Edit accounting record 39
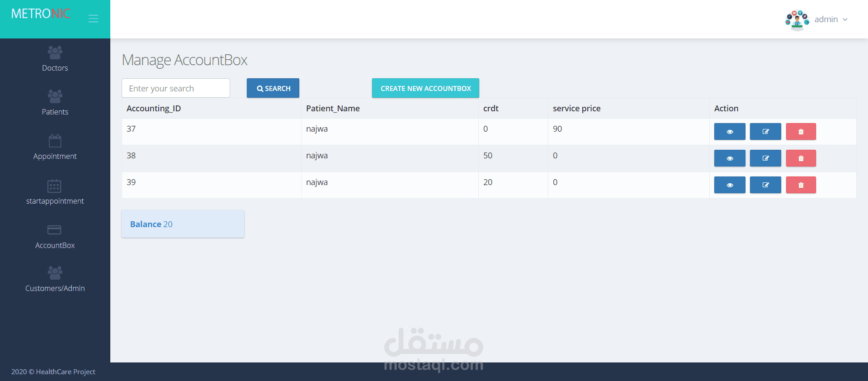Screen dimensions: 868x381 click(765, 185)
